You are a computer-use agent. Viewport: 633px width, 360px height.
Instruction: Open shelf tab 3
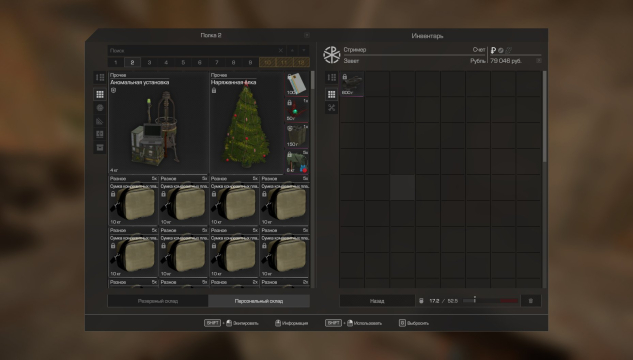tap(149, 63)
